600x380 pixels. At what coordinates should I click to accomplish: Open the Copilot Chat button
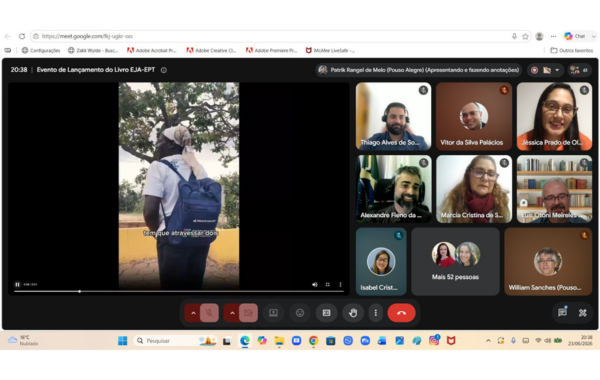coord(575,36)
